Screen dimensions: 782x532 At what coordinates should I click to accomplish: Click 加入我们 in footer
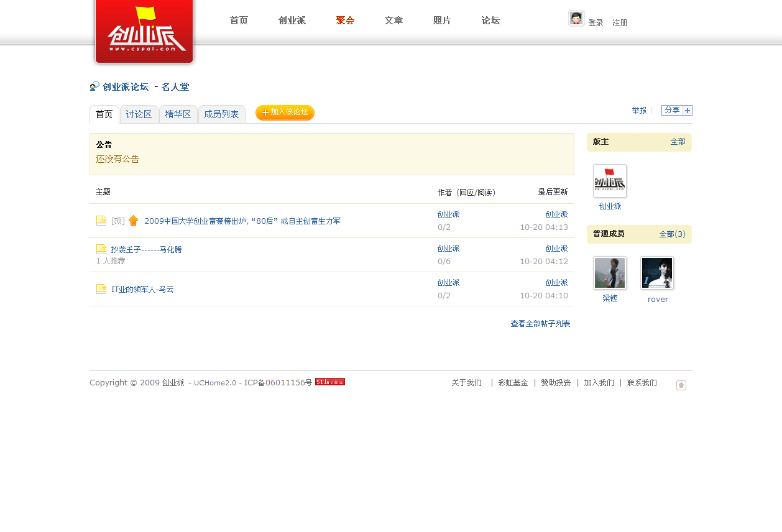tap(599, 383)
